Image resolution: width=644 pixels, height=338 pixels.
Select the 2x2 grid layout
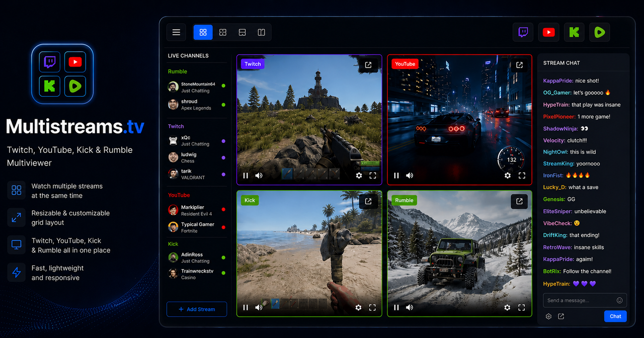coord(203,32)
